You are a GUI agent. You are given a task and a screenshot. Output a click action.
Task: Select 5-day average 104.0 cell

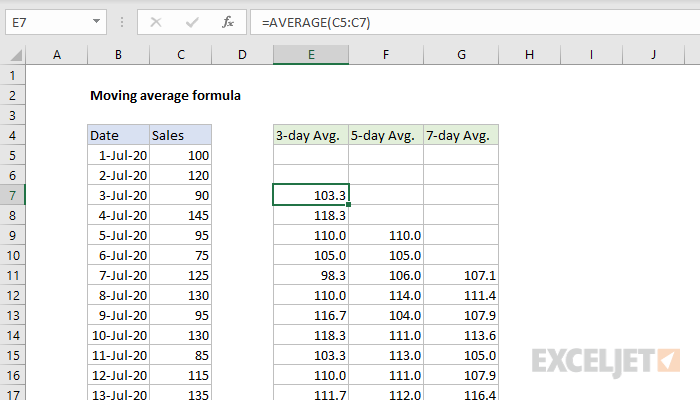coord(386,315)
